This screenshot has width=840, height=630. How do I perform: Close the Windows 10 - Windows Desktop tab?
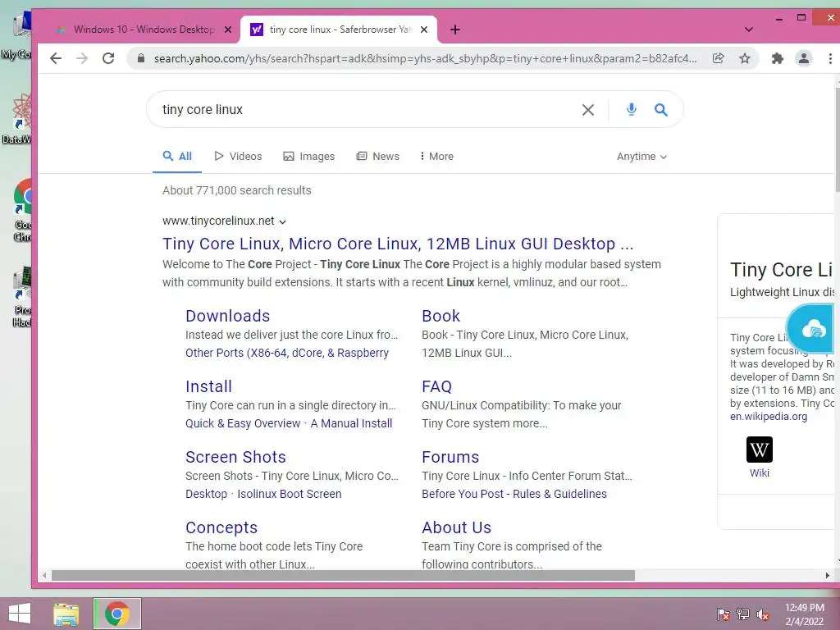tap(228, 30)
